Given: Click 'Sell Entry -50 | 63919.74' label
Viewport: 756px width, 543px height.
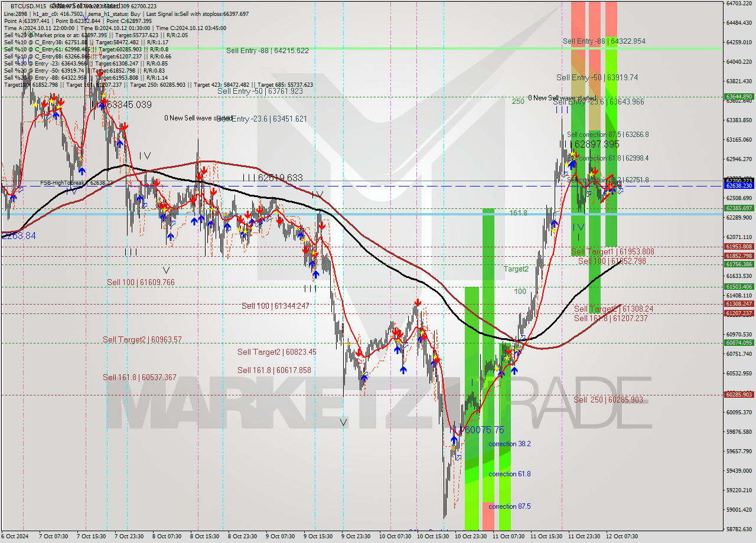Looking at the screenshot, I should pyautogui.click(x=597, y=77).
